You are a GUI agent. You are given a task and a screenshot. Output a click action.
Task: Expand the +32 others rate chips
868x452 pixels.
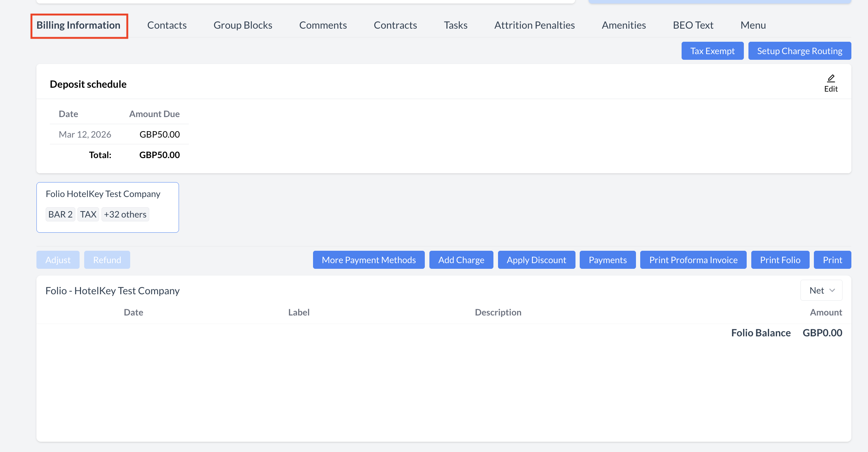125,214
